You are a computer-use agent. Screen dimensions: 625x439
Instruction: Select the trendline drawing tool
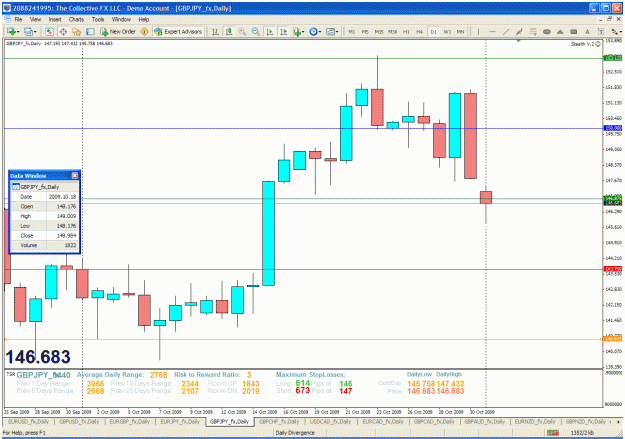506,31
